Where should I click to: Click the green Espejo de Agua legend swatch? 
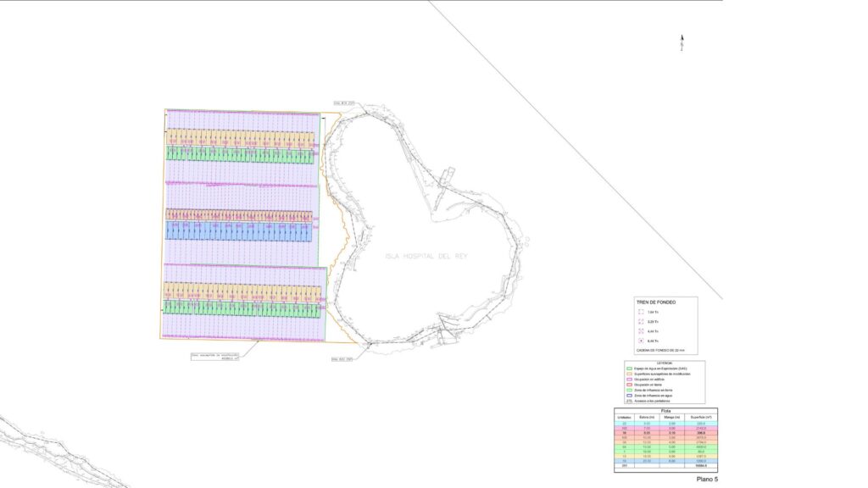point(628,369)
